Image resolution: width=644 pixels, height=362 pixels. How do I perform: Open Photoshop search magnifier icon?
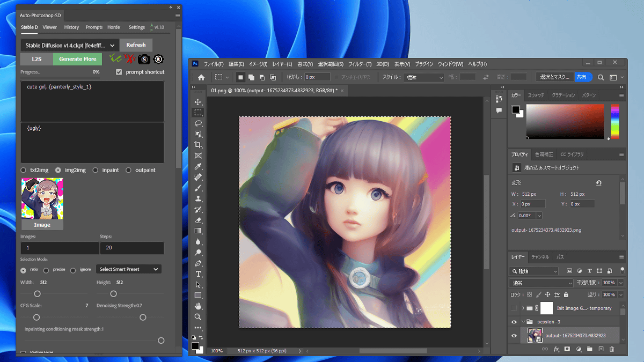tap(601, 77)
